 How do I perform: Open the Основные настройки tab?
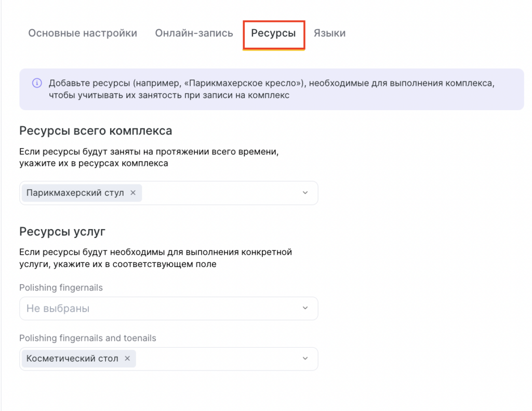pos(83,33)
